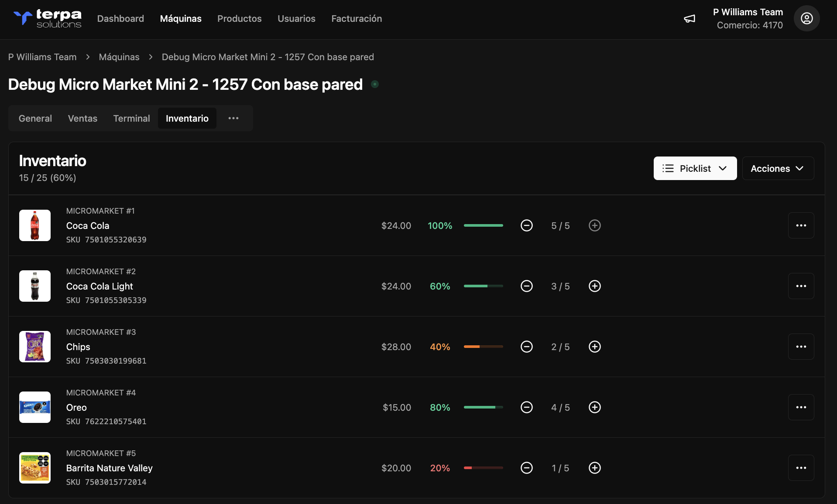Increase Barrita Nature Valley stock
837x504 pixels.
click(595, 468)
